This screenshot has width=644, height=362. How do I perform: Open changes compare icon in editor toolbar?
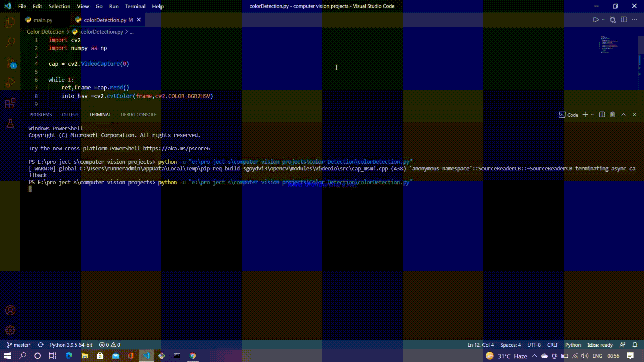click(613, 20)
